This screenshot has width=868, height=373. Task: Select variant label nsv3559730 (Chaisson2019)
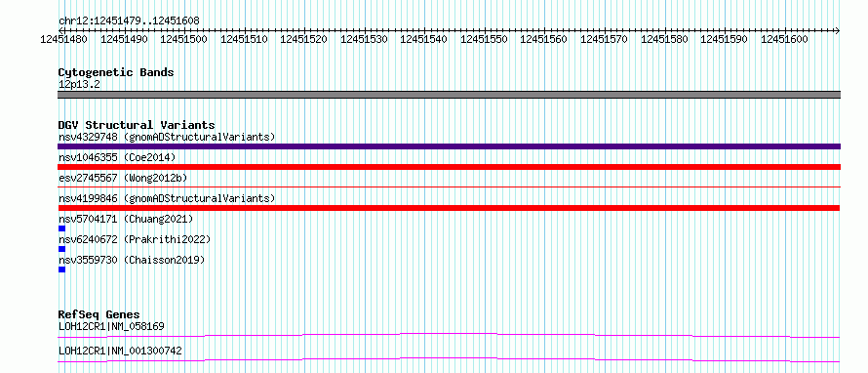tap(132, 260)
